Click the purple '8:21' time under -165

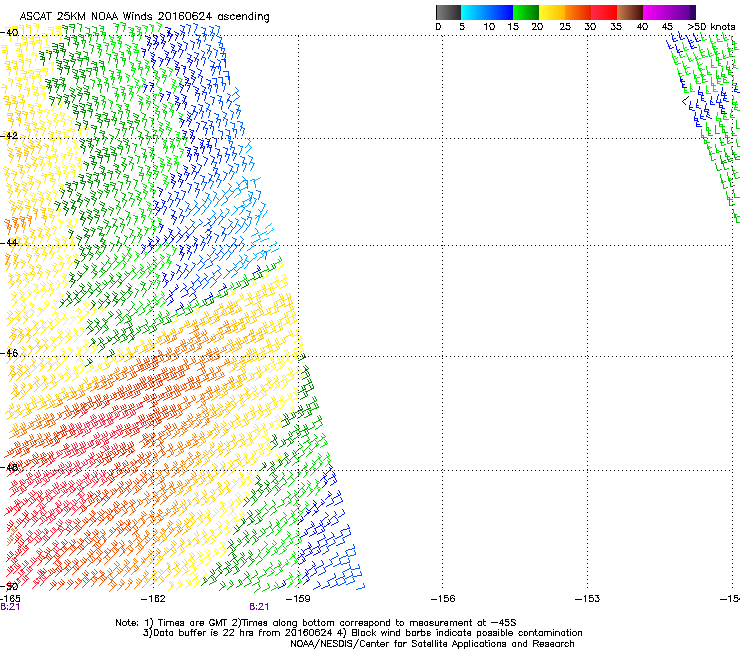pyautogui.click(x=10, y=607)
